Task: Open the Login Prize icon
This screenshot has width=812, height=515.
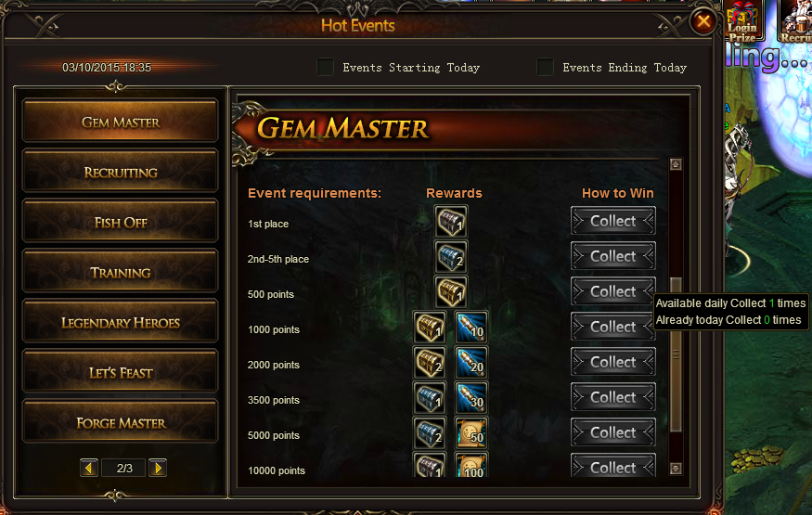Action: (743, 20)
